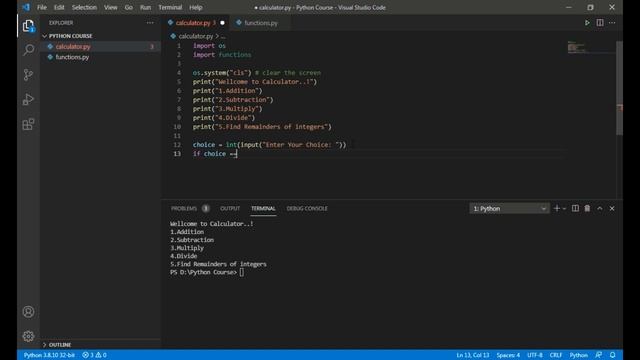Click line 5 print Wellcome to Calculator
The image size is (640, 360).
point(255,82)
